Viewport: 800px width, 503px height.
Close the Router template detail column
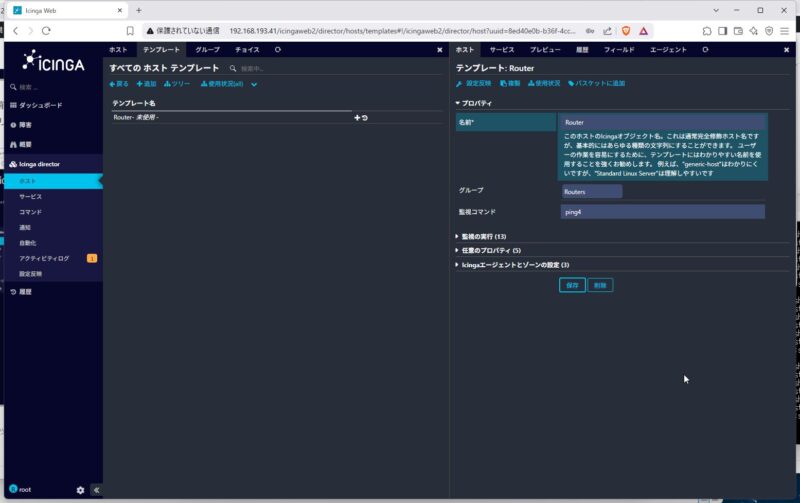pyautogui.click(x=786, y=50)
